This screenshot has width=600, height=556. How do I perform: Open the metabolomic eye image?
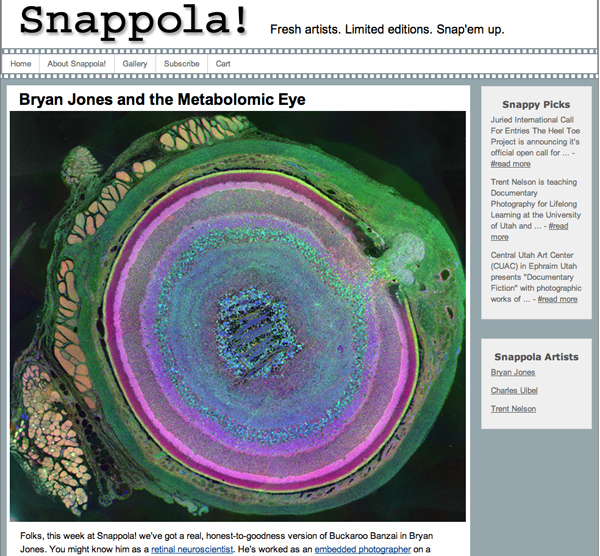238,315
